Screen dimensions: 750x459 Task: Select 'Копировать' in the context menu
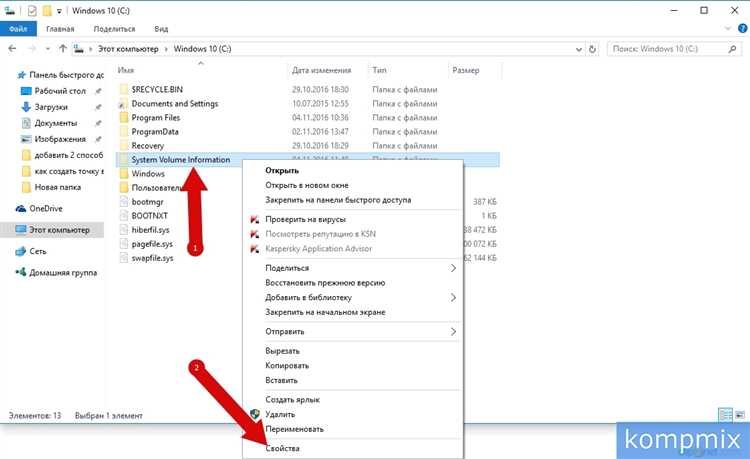pos(287,366)
